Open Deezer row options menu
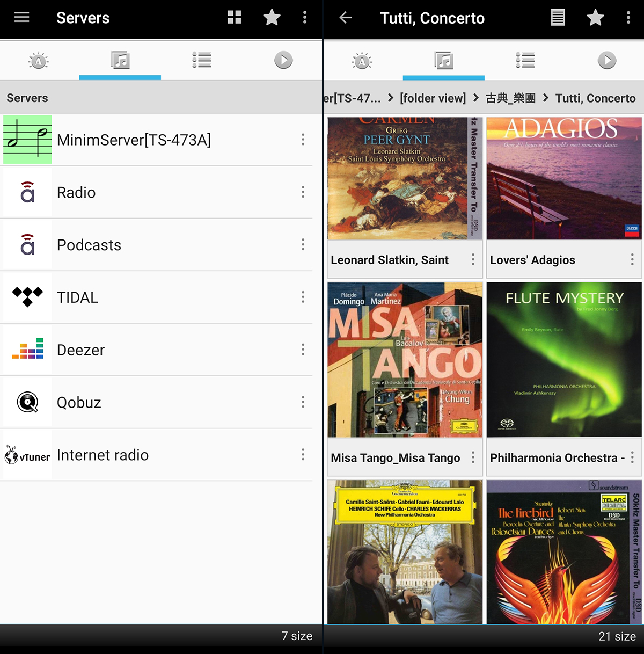The image size is (644, 654). 303,350
